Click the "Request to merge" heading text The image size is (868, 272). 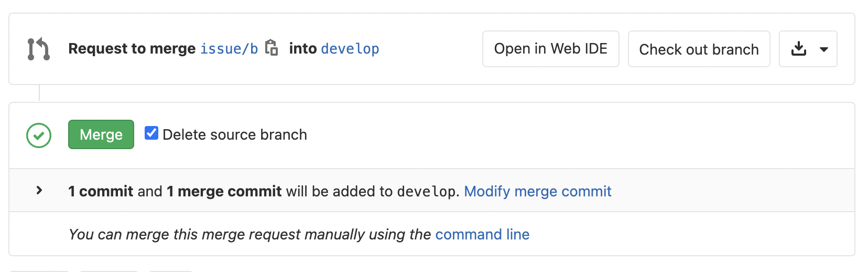132,49
